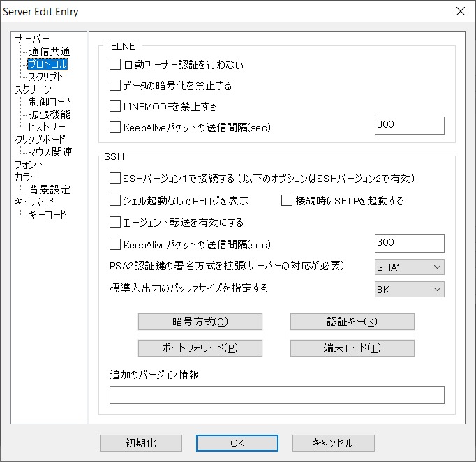Select プロトコル in the tree
The height and width of the screenshot is (462, 476).
[47, 64]
